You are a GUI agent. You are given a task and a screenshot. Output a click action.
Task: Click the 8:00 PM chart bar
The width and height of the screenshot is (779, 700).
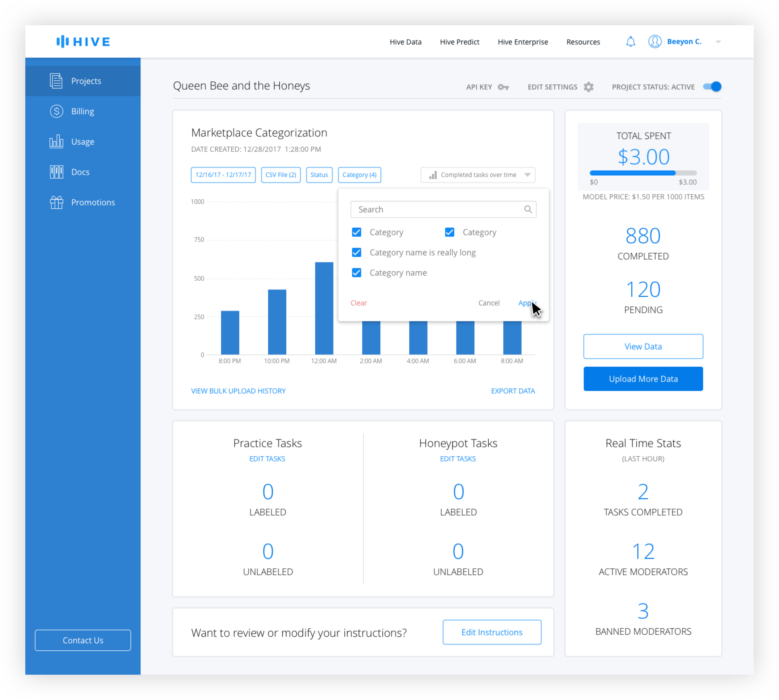point(230,332)
